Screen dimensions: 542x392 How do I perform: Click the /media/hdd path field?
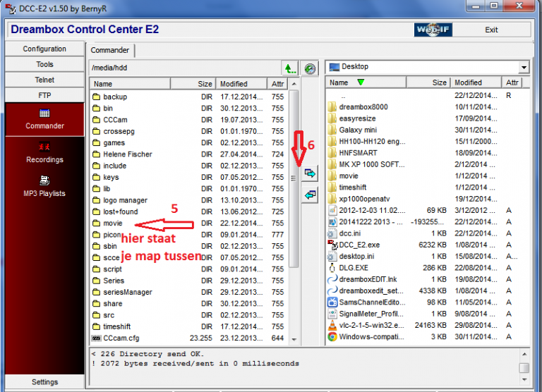[x=183, y=68]
